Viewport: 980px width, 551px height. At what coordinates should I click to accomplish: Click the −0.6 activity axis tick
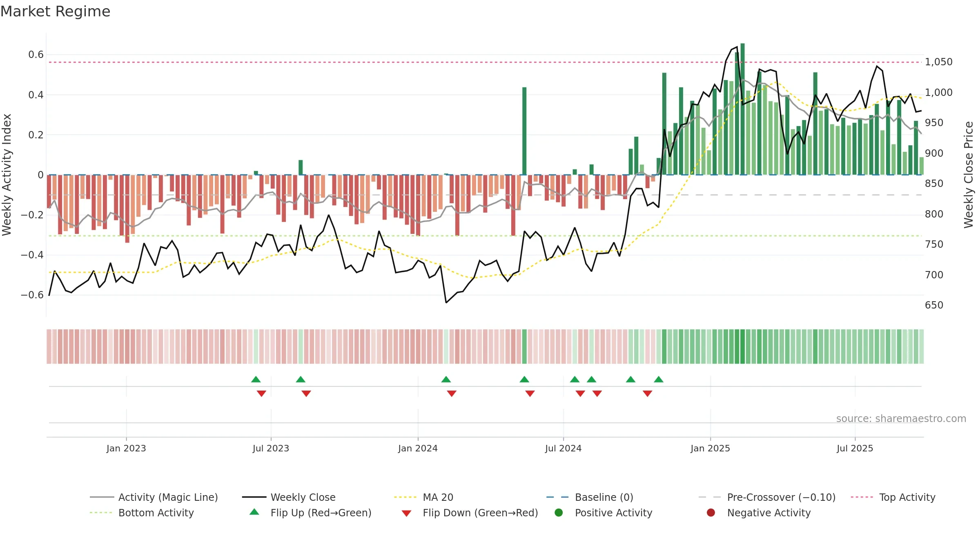[x=32, y=295]
